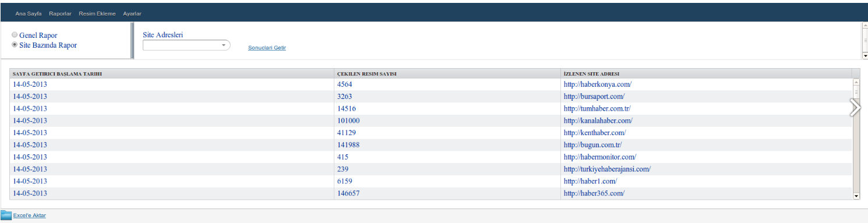
Task: Click the table scrollbar up arrow
Action: click(856, 82)
